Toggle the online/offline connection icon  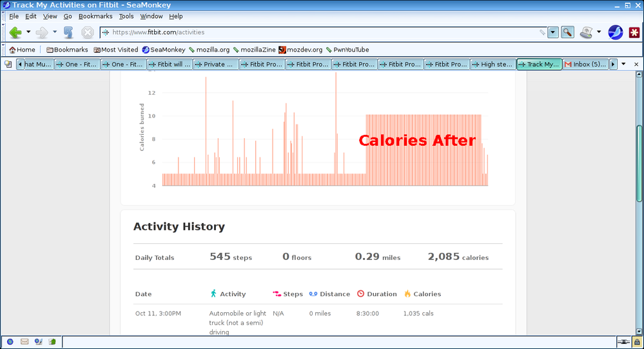tap(623, 342)
